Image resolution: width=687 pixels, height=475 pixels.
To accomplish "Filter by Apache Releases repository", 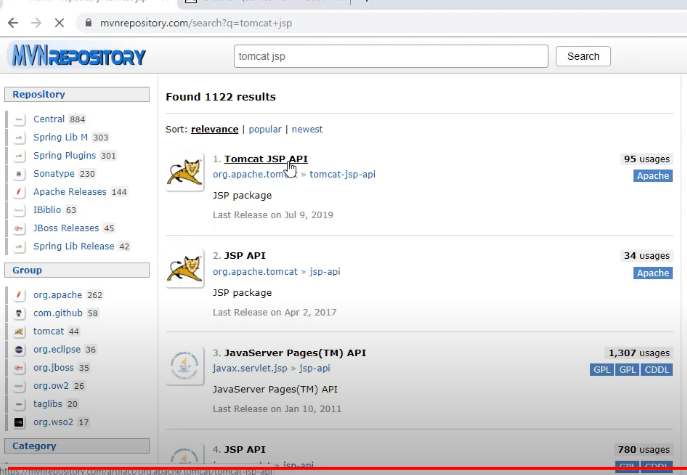I will pyautogui.click(x=70, y=192).
